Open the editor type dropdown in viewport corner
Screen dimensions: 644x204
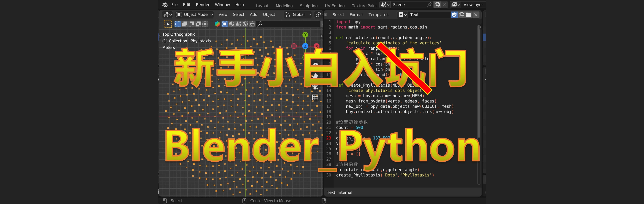coord(167,14)
